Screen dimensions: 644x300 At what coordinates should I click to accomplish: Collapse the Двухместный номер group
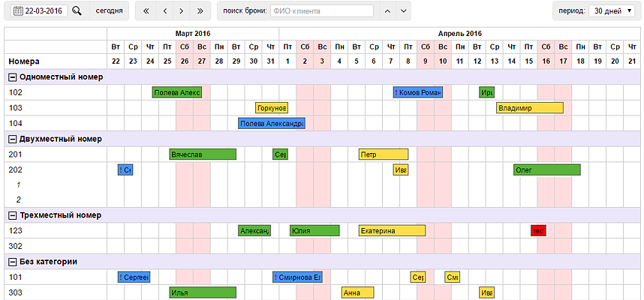click(12, 139)
